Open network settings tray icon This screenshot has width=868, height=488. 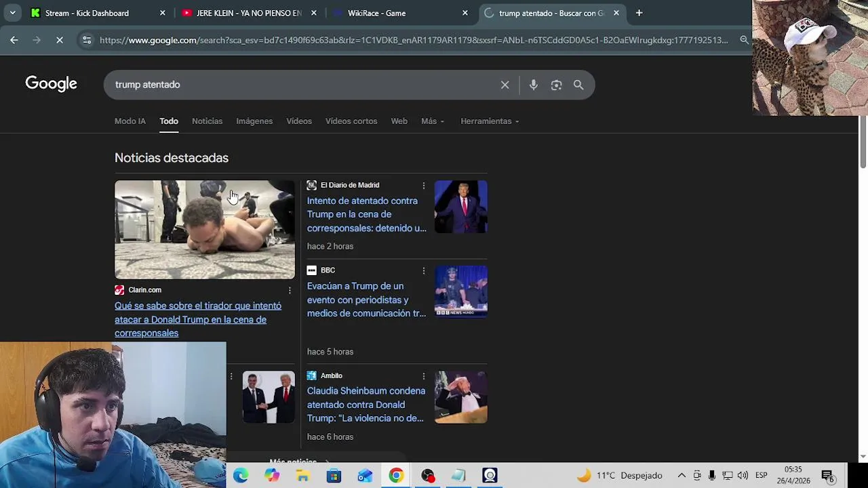(x=727, y=476)
